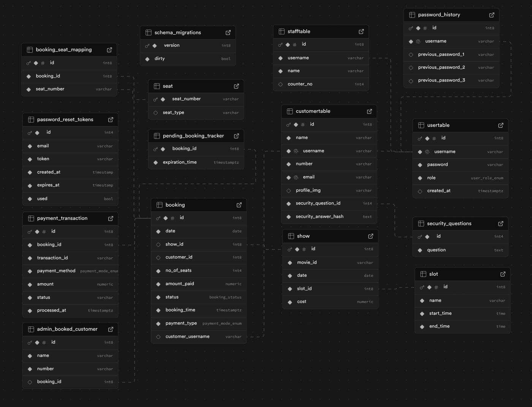The width and height of the screenshot is (532, 407).
Task: Click the expiration_time column in pending_booking_tracker
Action: tap(196, 162)
